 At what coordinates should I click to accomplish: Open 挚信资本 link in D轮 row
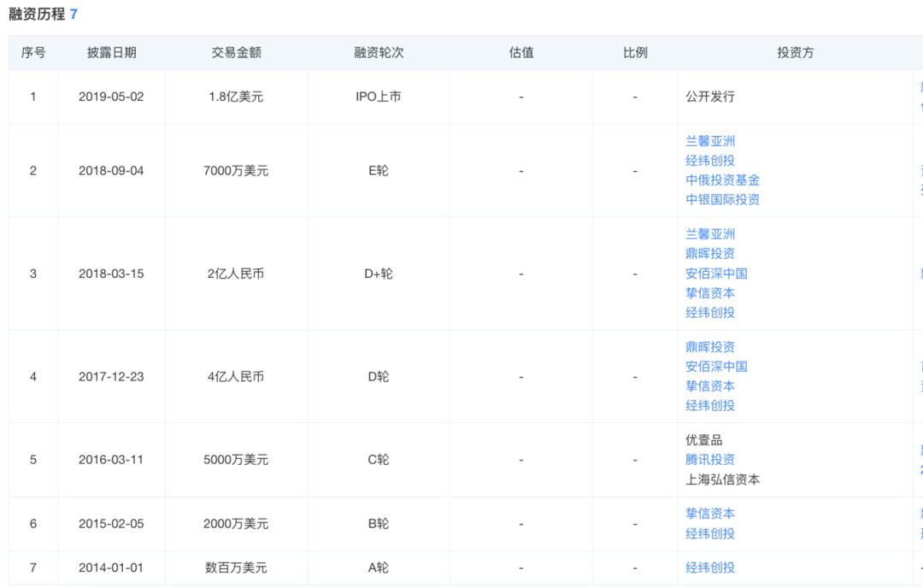pyautogui.click(x=710, y=386)
